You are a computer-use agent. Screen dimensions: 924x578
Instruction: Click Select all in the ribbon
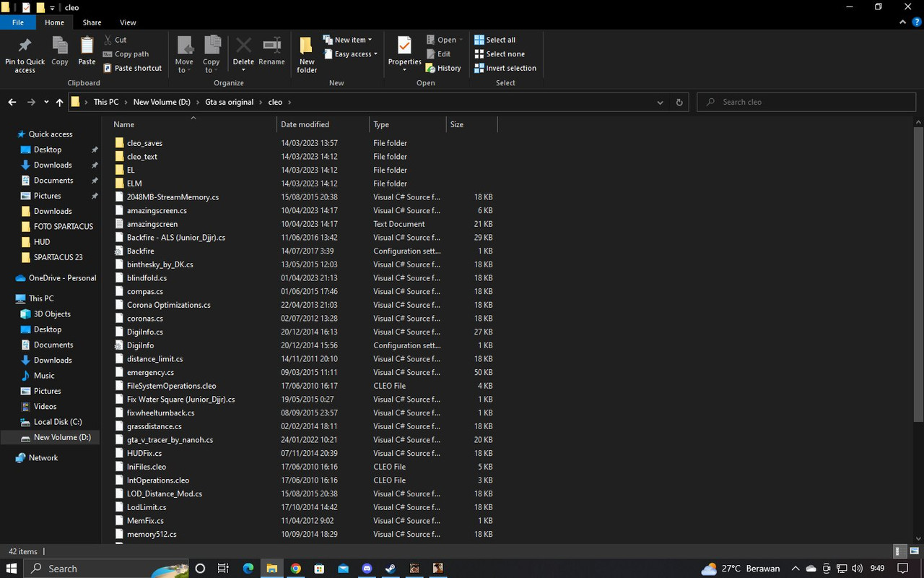(494, 40)
